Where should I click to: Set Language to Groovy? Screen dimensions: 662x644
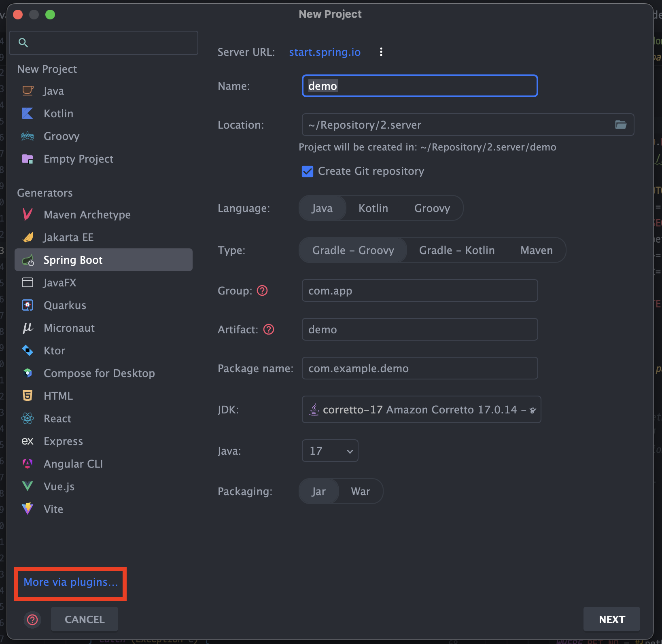432,208
